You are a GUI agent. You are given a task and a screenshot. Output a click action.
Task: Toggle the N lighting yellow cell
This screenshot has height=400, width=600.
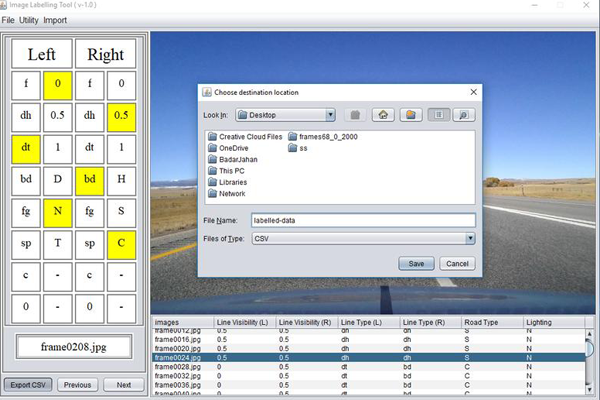click(x=57, y=212)
